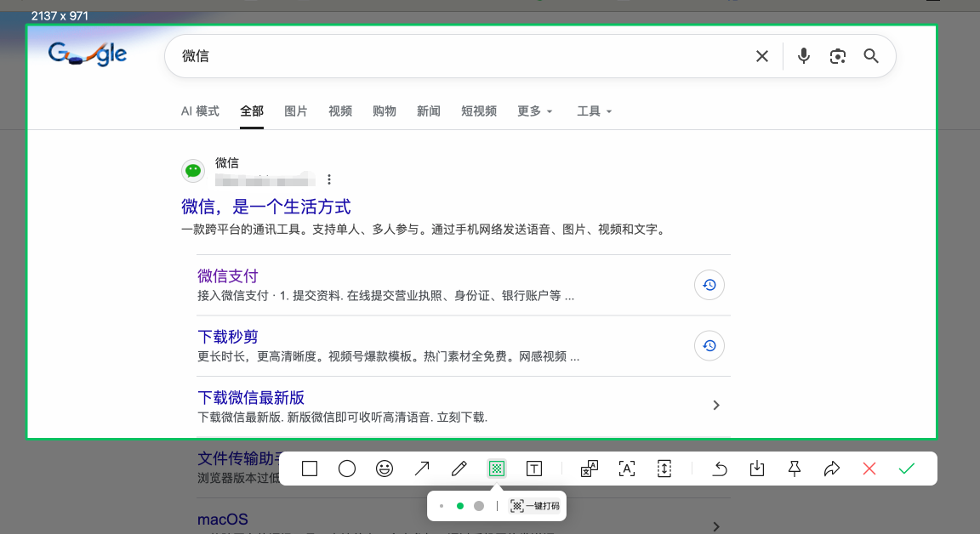Select the ellipse annotation tool
The height and width of the screenshot is (534, 980).
[x=347, y=469]
